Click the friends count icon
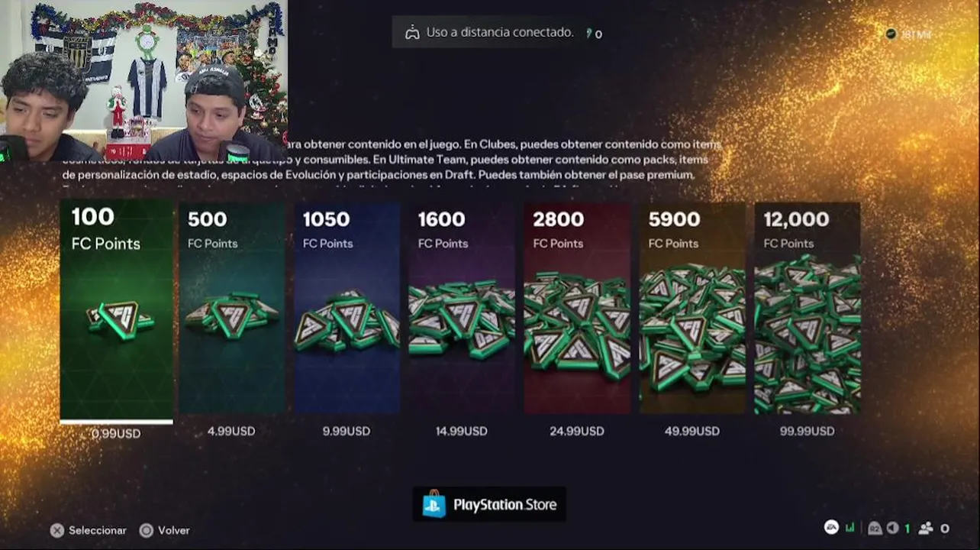 (926, 528)
